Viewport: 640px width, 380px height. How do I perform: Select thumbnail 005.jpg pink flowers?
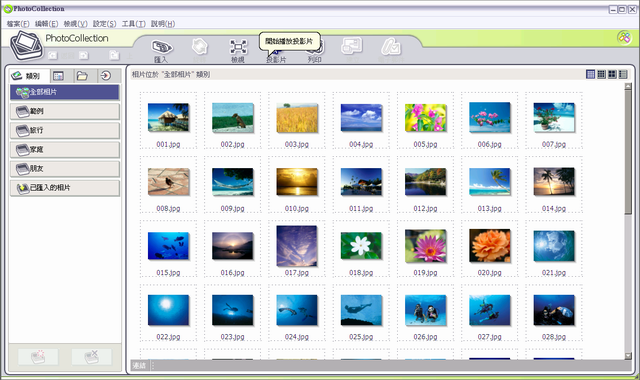pyautogui.click(x=425, y=118)
